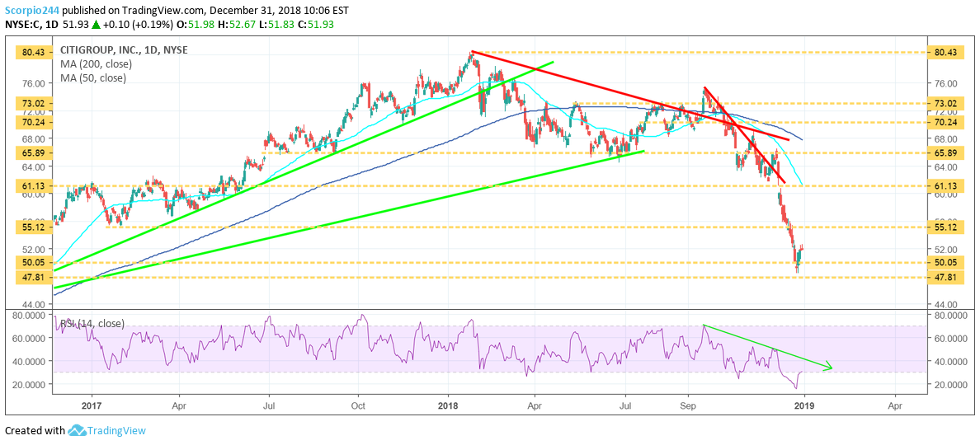
Task: Click the 73.02 level tag on the left scale
Action: pyautogui.click(x=35, y=103)
